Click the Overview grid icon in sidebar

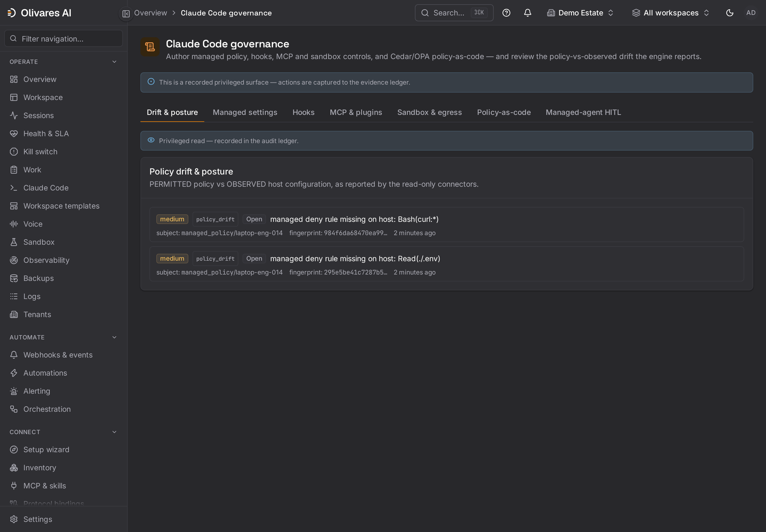pyautogui.click(x=14, y=79)
